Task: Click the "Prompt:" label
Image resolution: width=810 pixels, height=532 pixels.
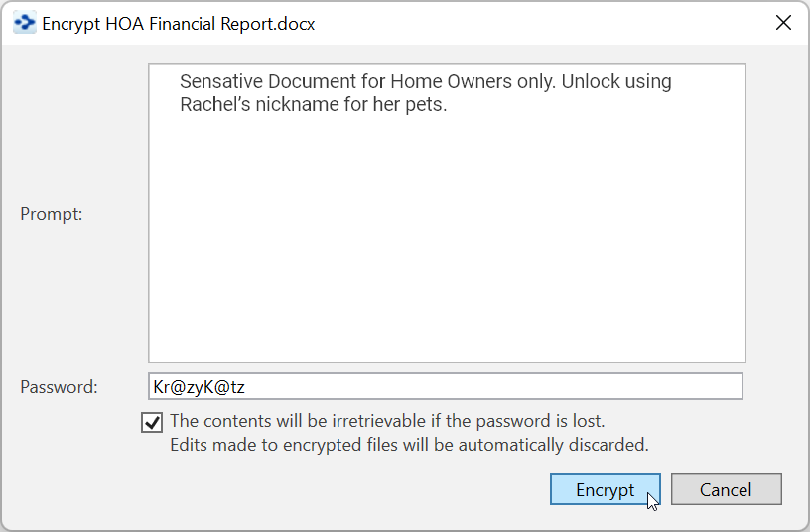Action: 52,213
